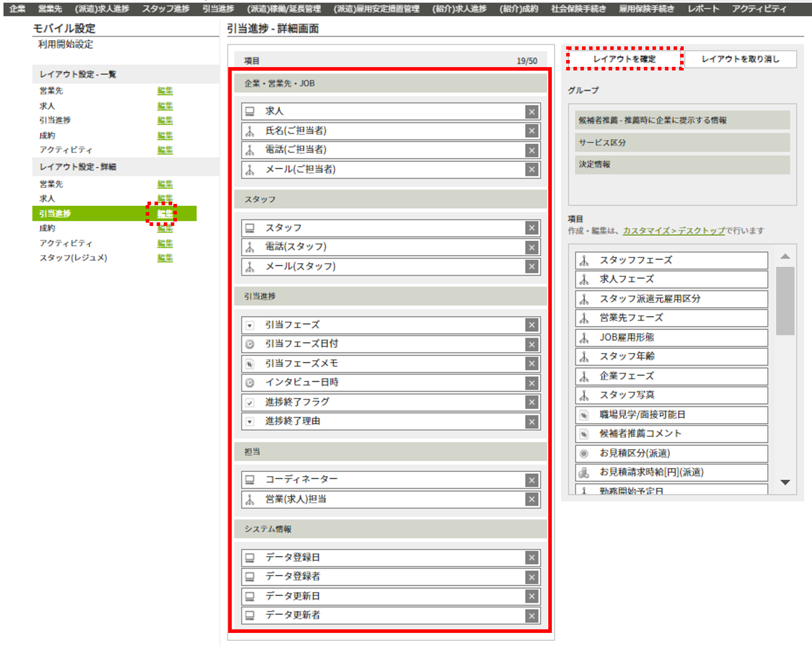Viewport: 812px width, 647px height.
Task: Select the 候補者推薦コメント available item
Action: pyautogui.click(x=671, y=434)
